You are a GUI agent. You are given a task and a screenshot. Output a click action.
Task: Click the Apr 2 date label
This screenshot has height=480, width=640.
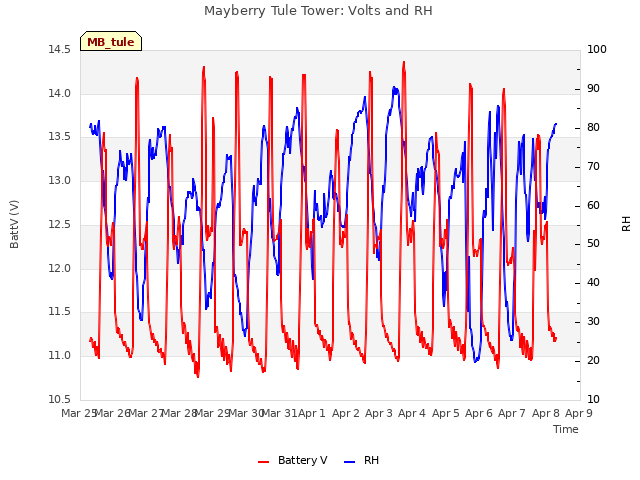(346, 413)
